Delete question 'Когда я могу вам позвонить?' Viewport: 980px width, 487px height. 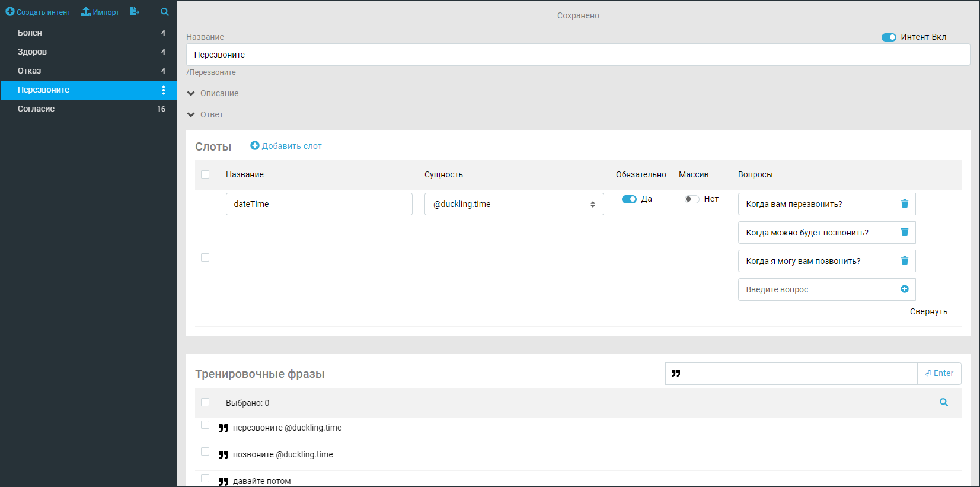[x=905, y=260]
